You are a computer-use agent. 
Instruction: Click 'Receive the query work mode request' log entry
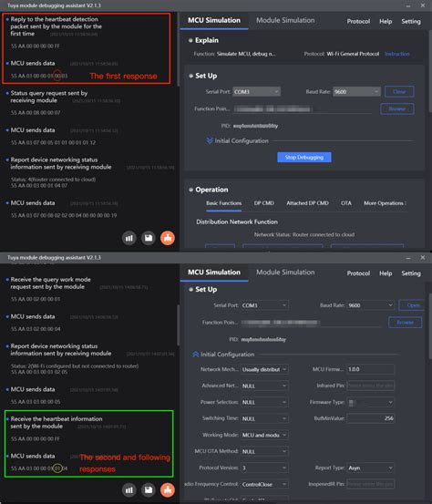coord(50,283)
